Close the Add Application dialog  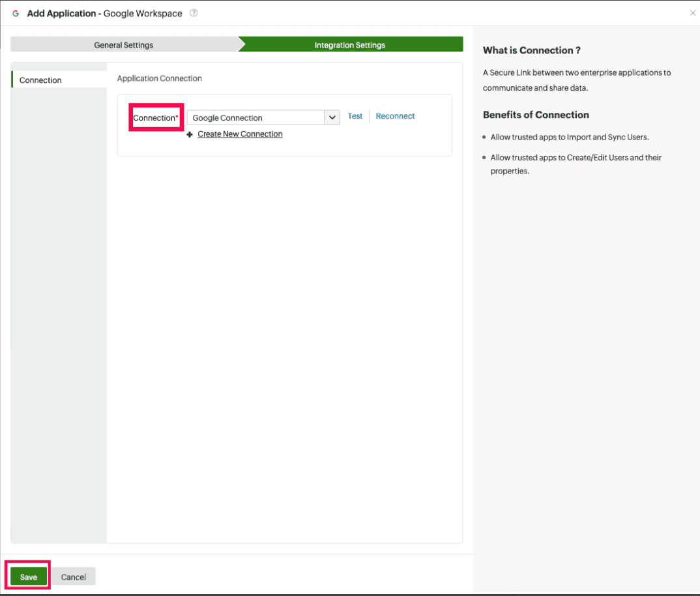(x=692, y=13)
